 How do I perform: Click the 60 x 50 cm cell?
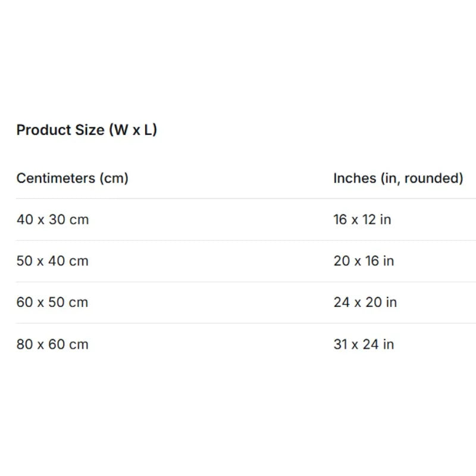[52, 302]
